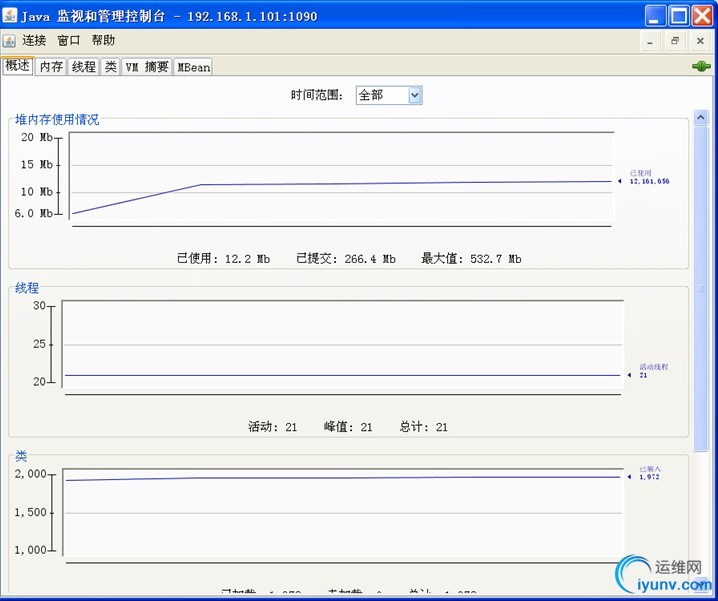Minimize the inner connection window

[x=650, y=41]
